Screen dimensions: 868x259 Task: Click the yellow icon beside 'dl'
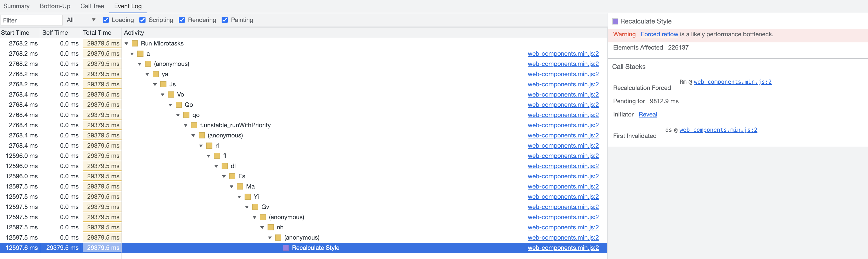225,166
